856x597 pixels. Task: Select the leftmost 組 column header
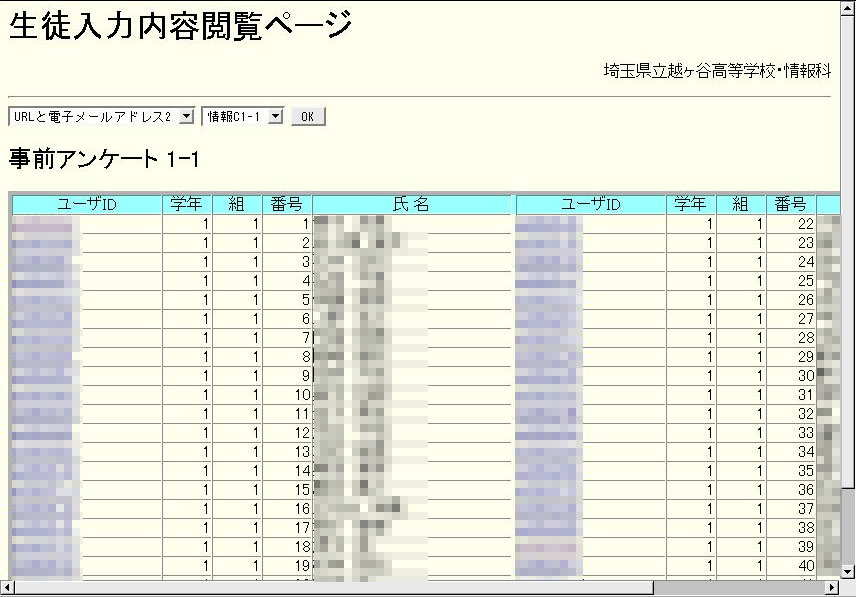click(x=237, y=204)
